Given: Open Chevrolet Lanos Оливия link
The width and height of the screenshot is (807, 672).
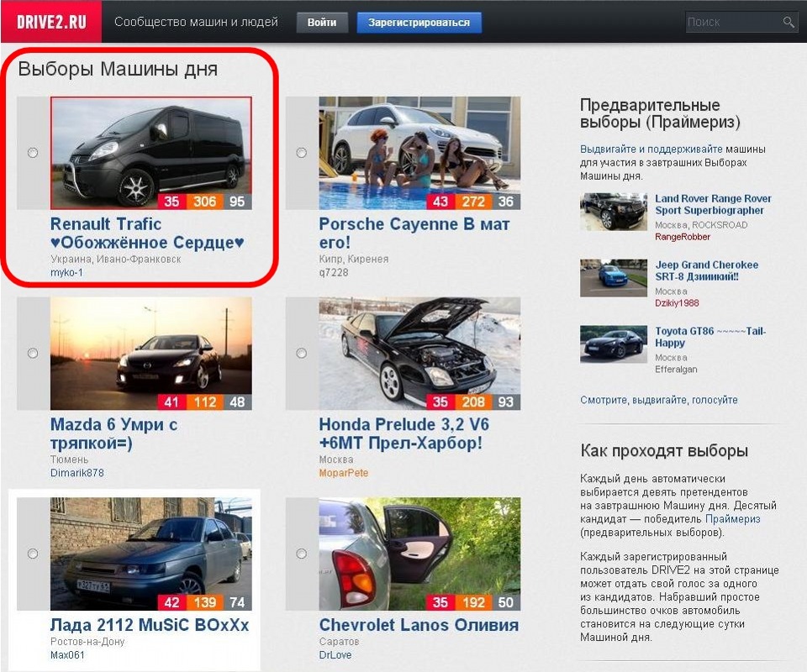Looking at the screenshot, I should point(419,625).
